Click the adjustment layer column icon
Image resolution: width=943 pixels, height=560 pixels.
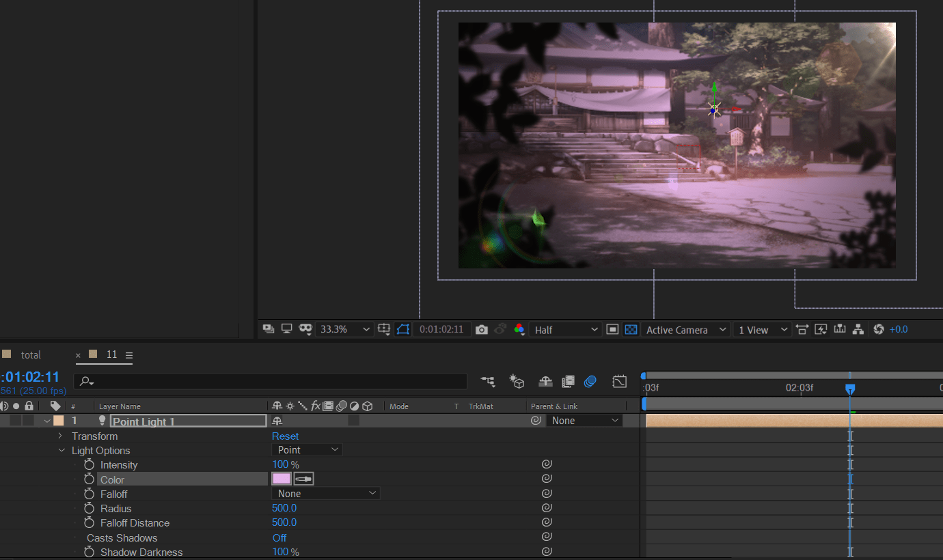(x=354, y=406)
